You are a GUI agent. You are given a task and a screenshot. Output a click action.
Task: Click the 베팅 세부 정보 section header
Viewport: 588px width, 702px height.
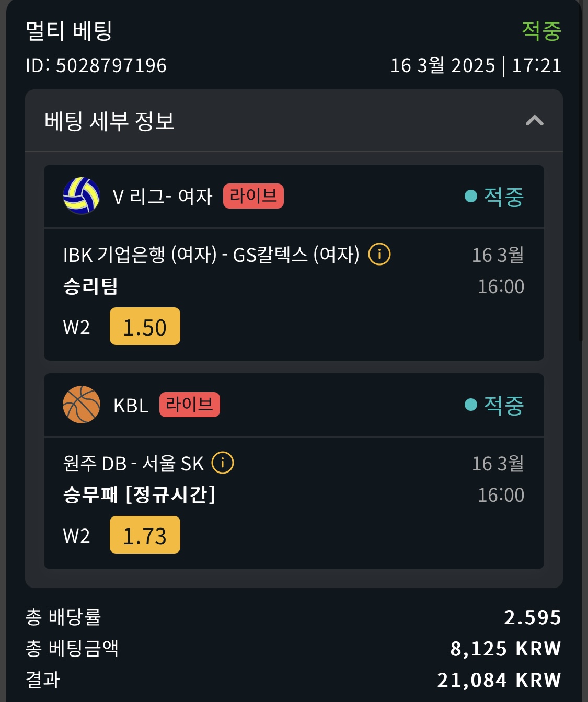pos(110,121)
